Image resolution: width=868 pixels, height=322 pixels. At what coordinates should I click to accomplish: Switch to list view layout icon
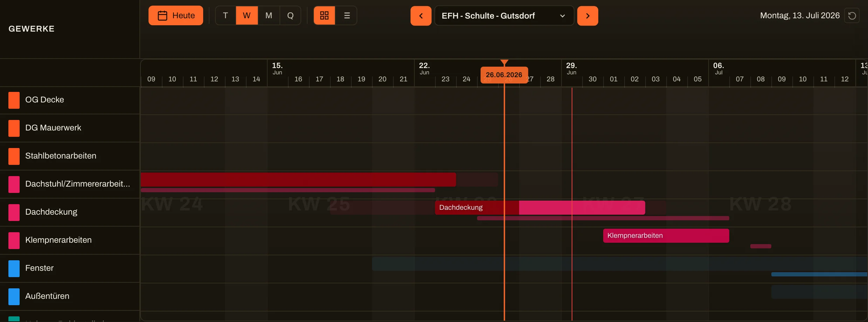click(x=347, y=15)
